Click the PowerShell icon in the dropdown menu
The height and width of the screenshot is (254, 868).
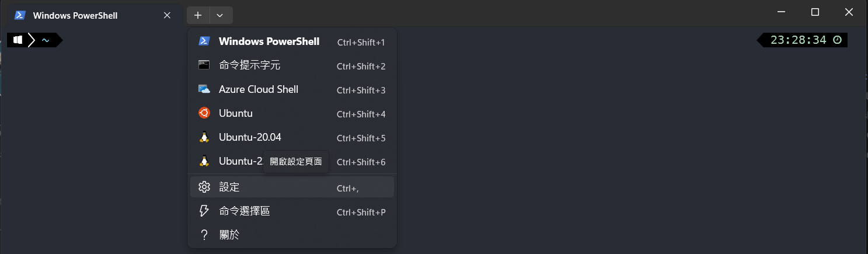(x=204, y=41)
